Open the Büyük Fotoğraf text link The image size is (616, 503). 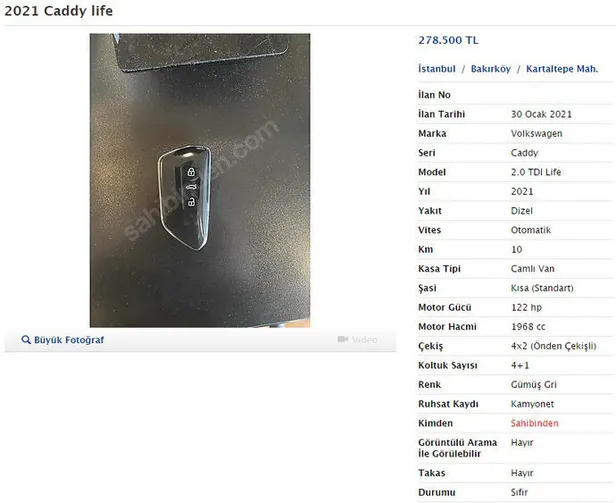69,340
